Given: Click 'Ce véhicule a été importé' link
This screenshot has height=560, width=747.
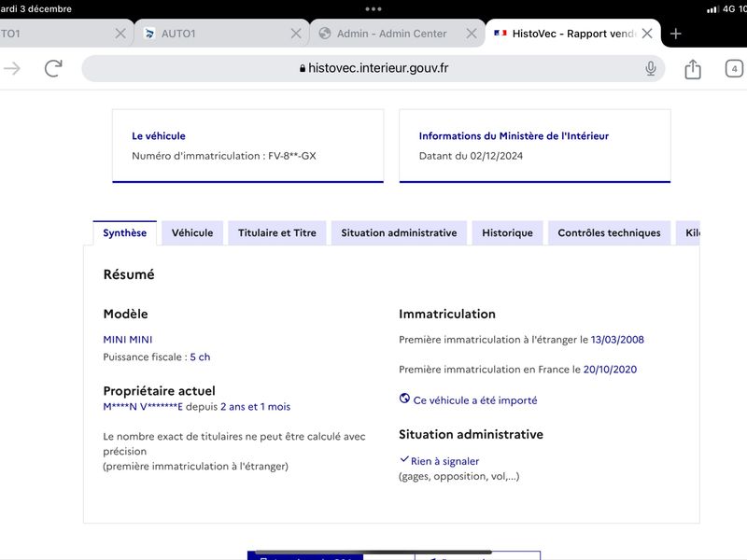Looking at the screenshot, I should coord(475,400).
